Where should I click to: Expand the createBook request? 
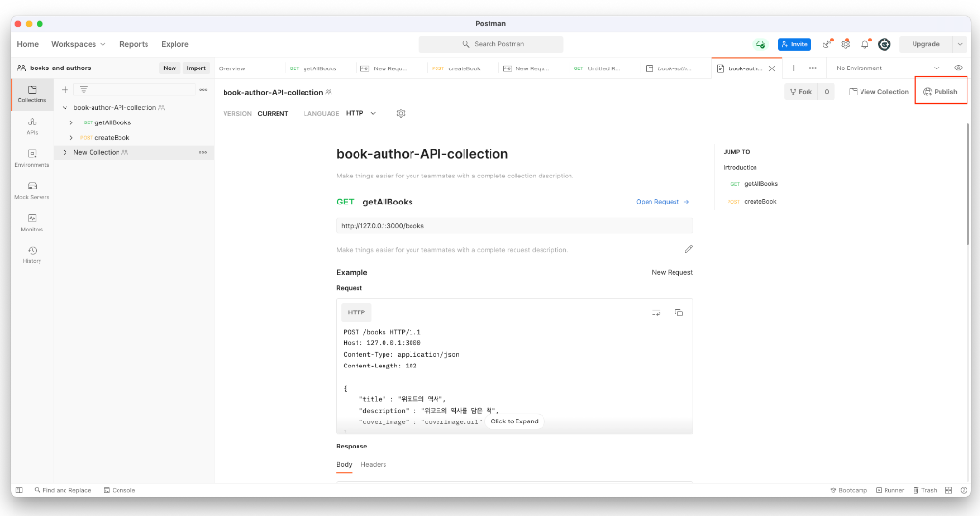[x=71, y=138]
